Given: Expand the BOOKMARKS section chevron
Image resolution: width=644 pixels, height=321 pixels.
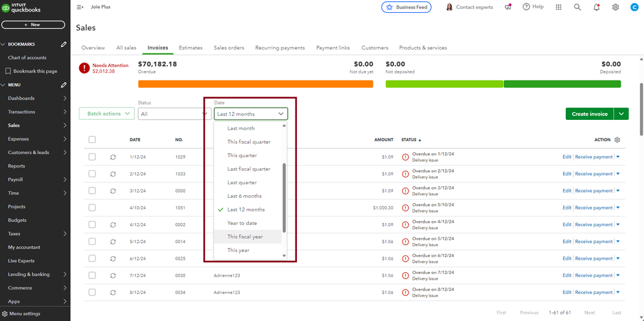Looking at the screenshot, I should click(x=3, y=44).
